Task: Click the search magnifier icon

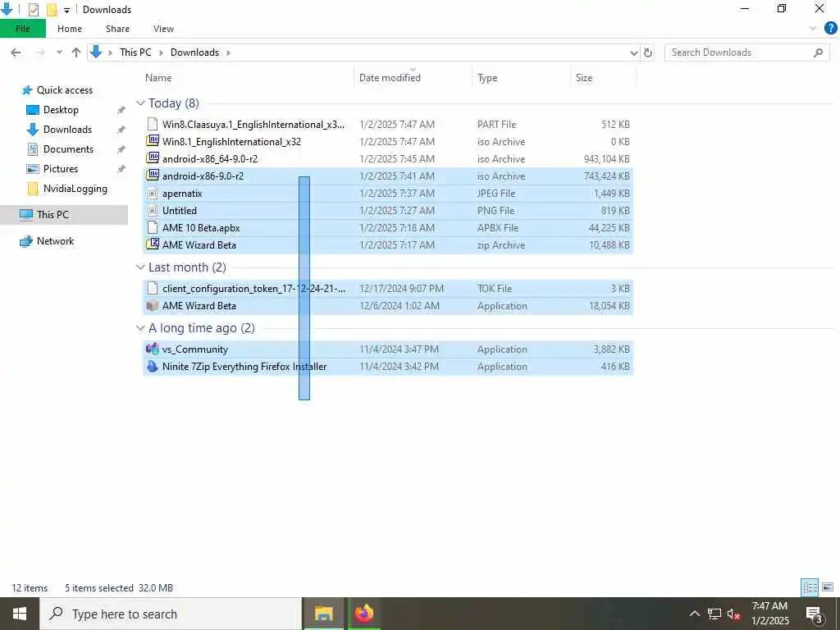Action: (x=818, y=52)
